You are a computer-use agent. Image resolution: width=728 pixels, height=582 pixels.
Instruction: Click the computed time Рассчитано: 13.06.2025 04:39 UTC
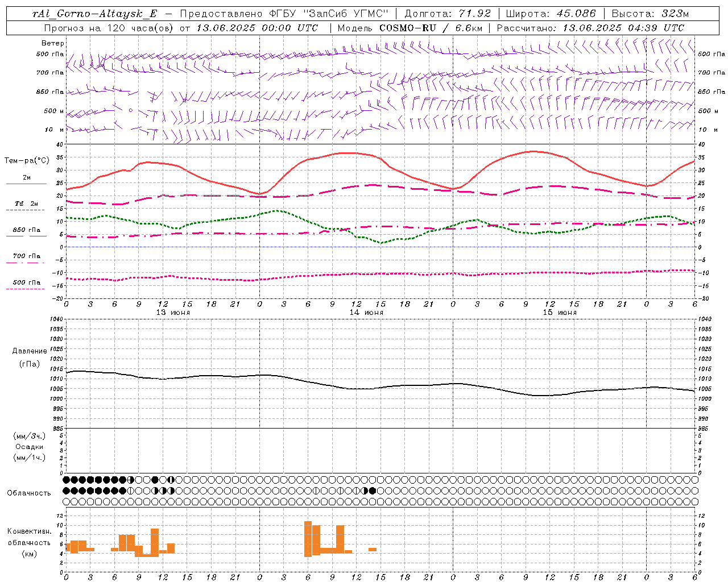point(590,28)
